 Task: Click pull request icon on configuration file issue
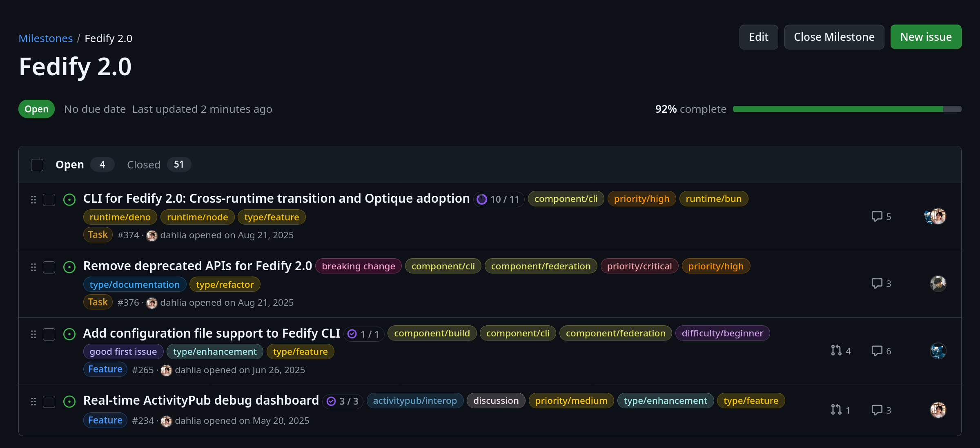pos(836,351)
